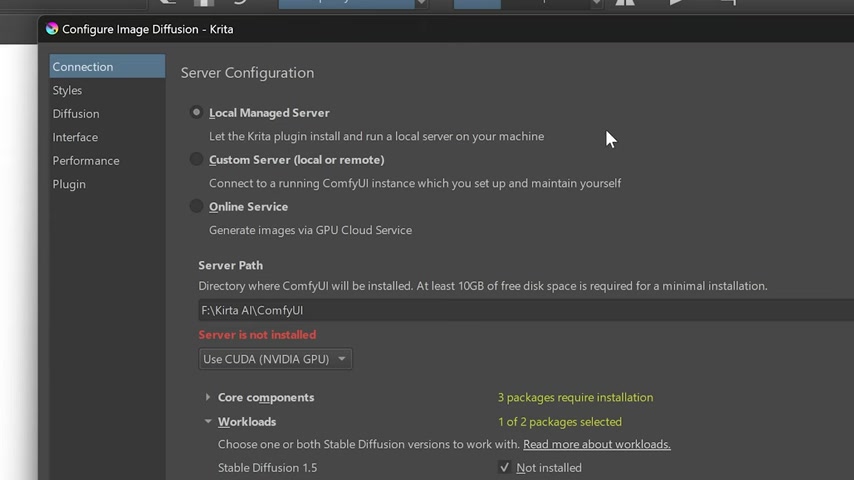The height and width of the screenshot is (480, 854).
Task: Open Read more about workloads link
Action: click(597, 444)
